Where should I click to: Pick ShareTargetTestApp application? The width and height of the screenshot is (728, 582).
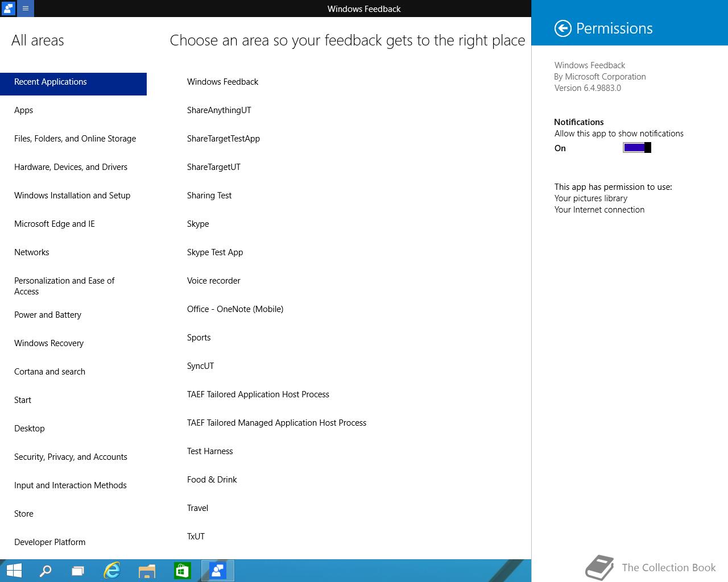click(x=224, y=139)
